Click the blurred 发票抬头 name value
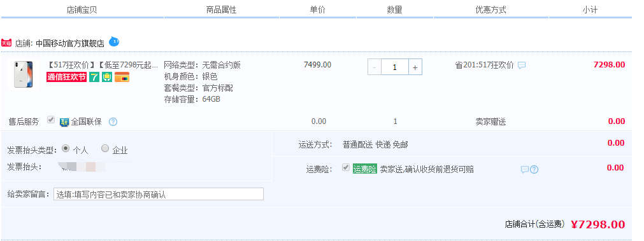Viewport: 644px width, 241px height. [x=82, y=167]
